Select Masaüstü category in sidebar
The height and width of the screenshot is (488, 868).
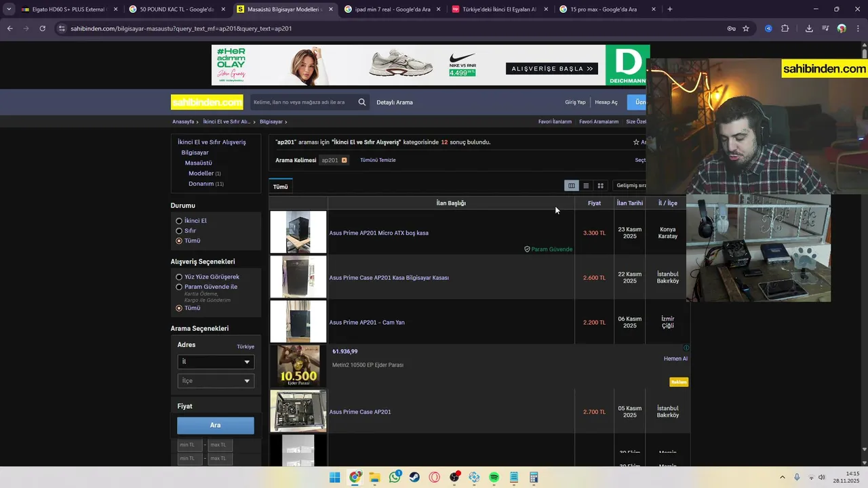(199, 163)
